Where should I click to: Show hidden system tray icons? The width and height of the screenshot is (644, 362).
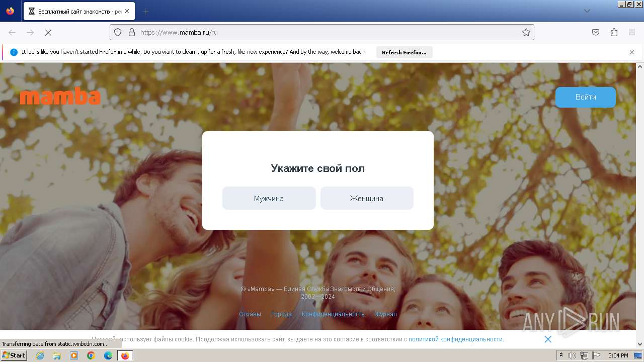click(561, 355)
